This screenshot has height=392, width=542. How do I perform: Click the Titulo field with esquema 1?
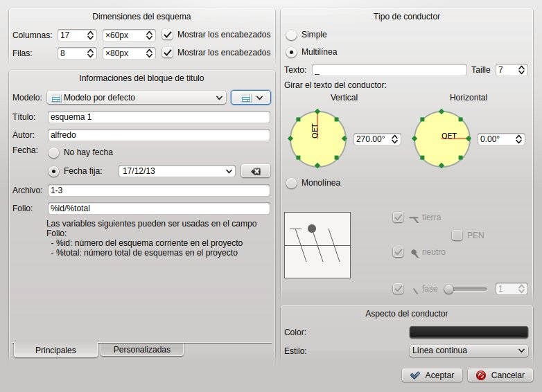pyautogui.click(x=159, y=117)
